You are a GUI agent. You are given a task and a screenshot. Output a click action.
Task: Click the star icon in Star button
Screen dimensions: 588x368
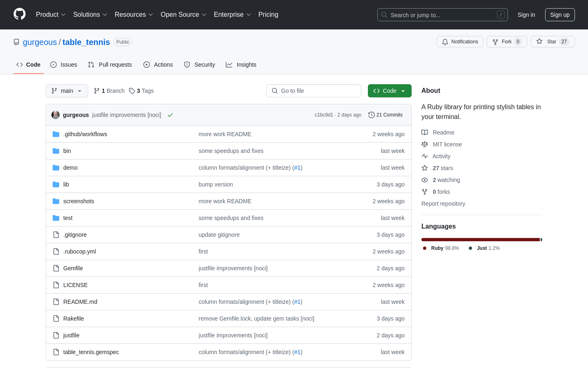click(x=539, y=42)
